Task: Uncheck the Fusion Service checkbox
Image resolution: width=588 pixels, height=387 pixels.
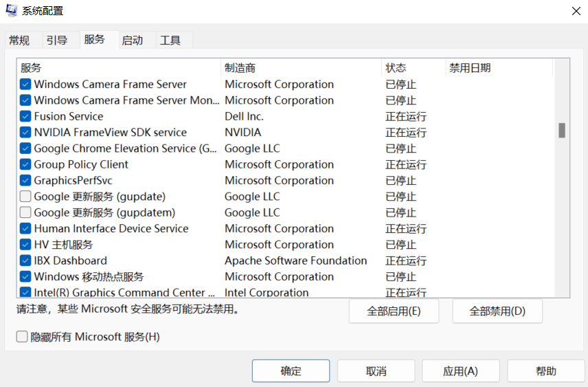Action: 25,117
